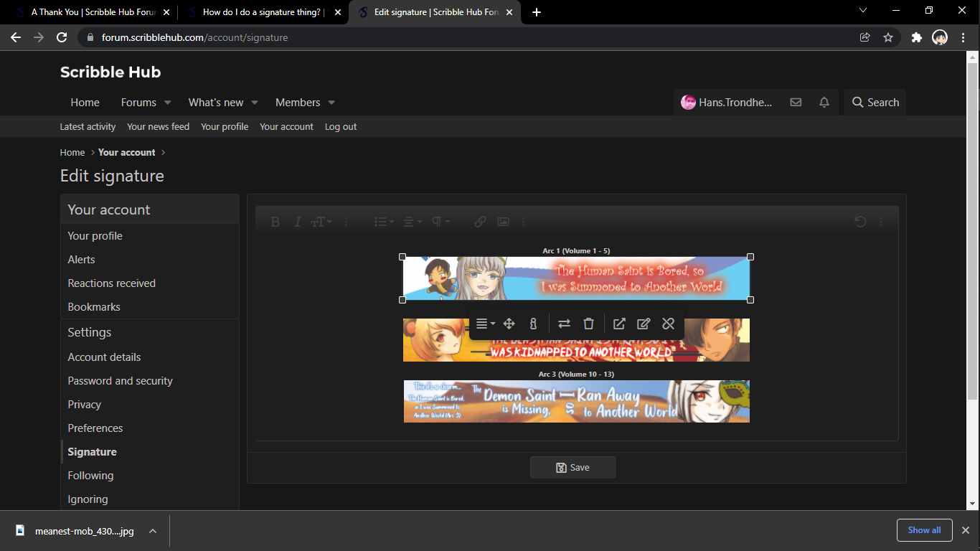Click the Replace image swap icon
Screen dimensions: 980x551
click(565, 324)
